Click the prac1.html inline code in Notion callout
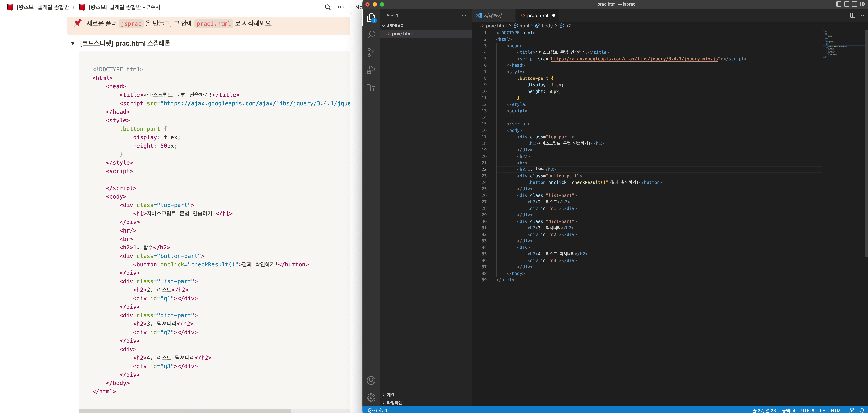 click(x=214, y=24)
